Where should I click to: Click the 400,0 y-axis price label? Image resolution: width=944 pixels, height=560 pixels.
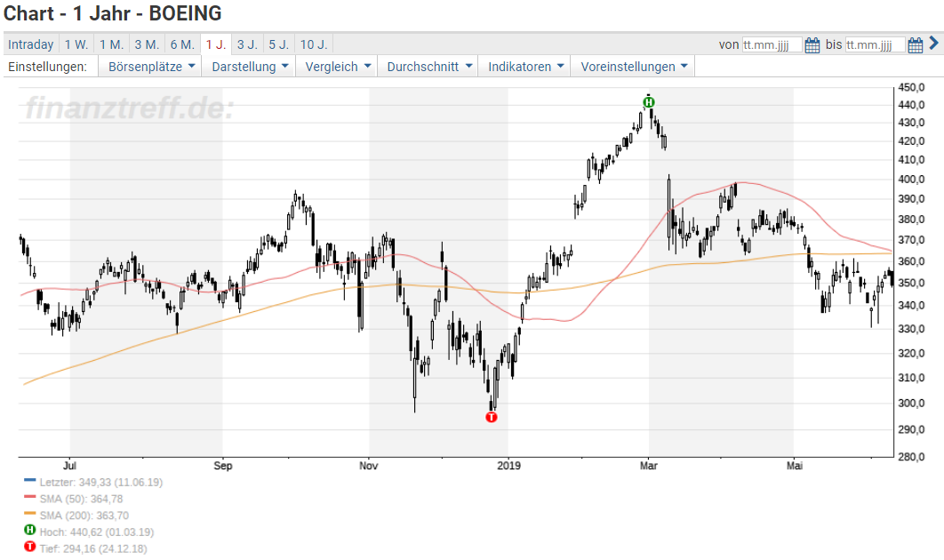tap(911, 180)
